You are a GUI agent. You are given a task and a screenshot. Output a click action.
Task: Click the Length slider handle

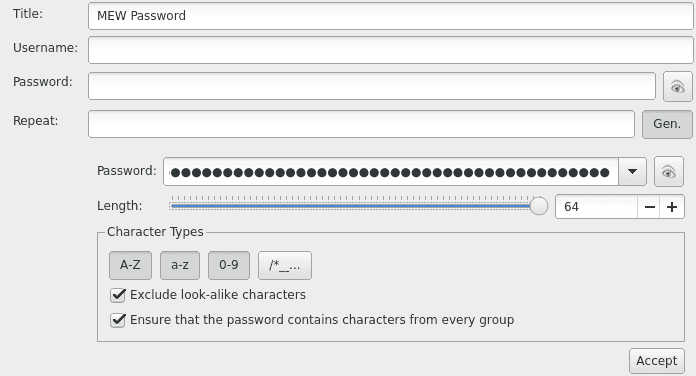click(x=539, y=206)
